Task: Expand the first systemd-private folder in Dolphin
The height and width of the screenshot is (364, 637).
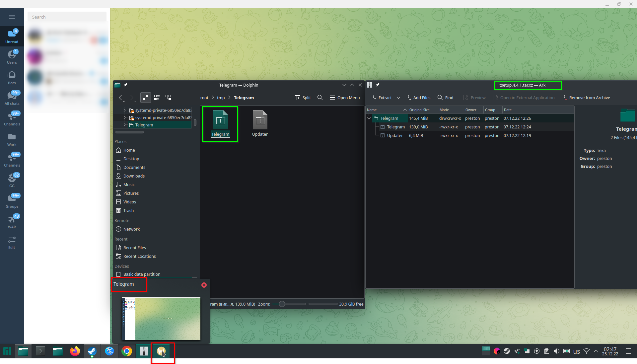Action: point(124,110)
